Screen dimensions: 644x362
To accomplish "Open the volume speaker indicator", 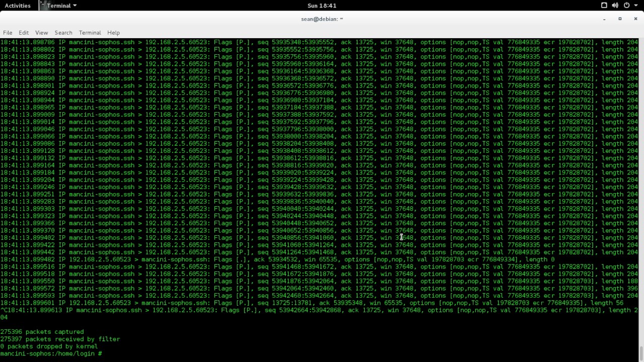I will tap(615, 6).
